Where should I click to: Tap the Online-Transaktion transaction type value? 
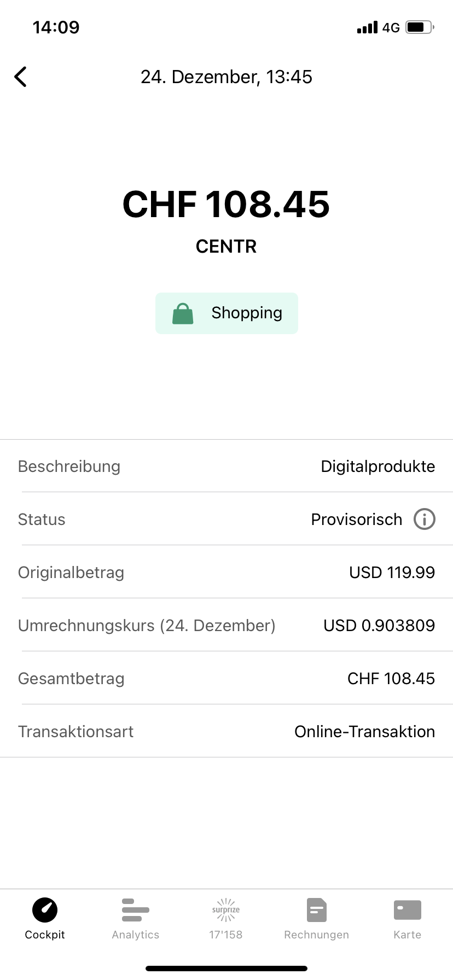pyautogui.click(x=364, y=732)
